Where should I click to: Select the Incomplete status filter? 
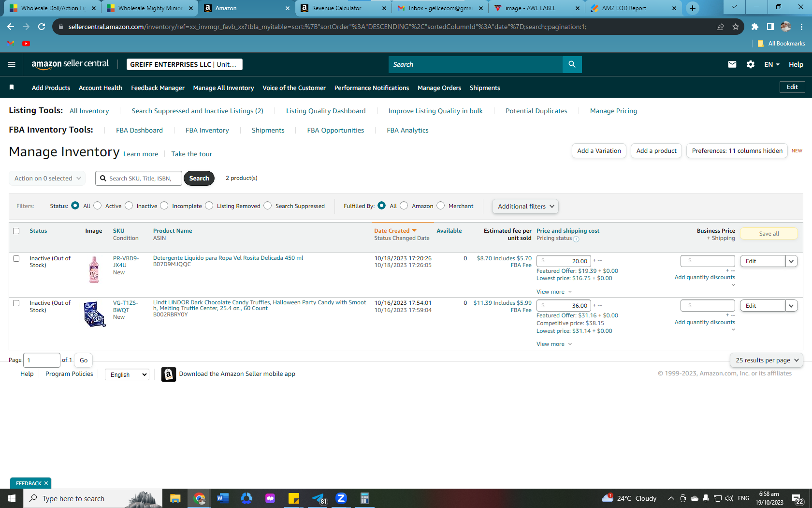164,206
